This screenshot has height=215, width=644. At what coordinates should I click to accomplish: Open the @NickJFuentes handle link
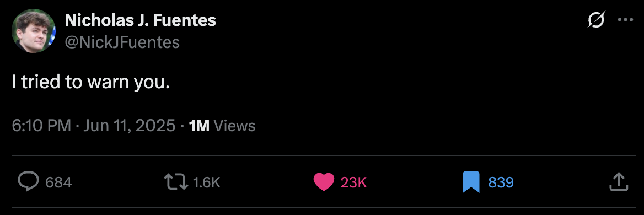(122, 42)
